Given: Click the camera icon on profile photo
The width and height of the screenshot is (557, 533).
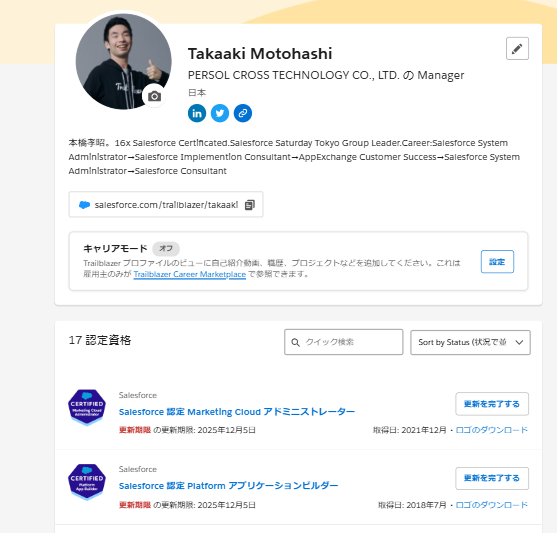Looking at the screenshot, I should coord(154,96).
